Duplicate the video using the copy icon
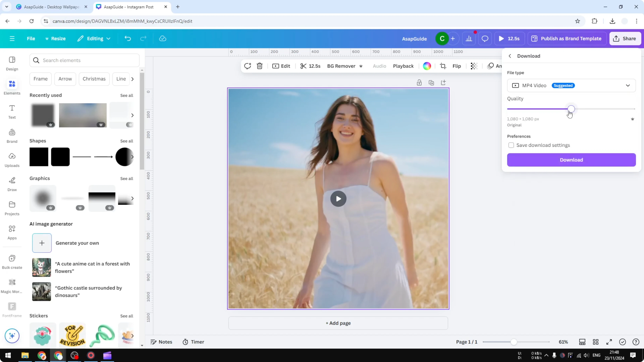This screenshot has width=644, height=362. pyautogui.click(x=432, y=82)
